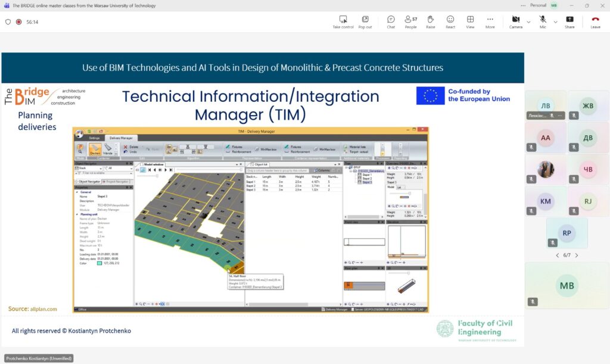
Task: Open the More actions menu
Action: click(x=490, y=22)
